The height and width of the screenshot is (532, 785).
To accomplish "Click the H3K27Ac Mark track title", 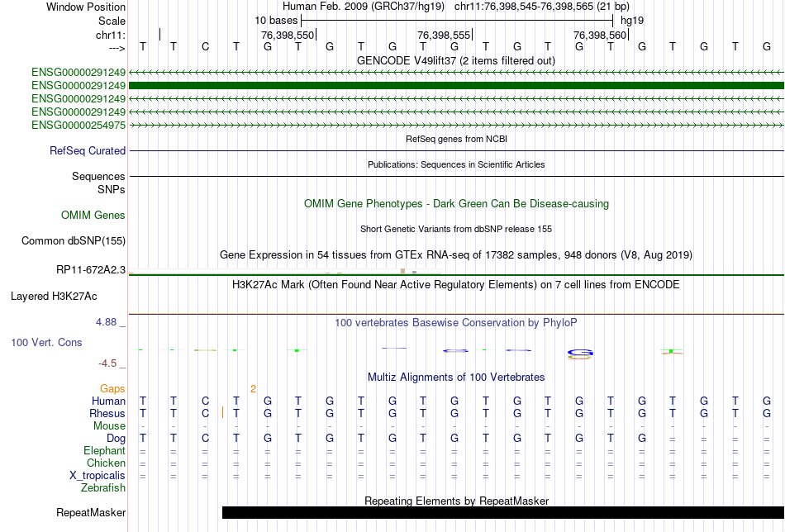I will [x=456, y=285].
